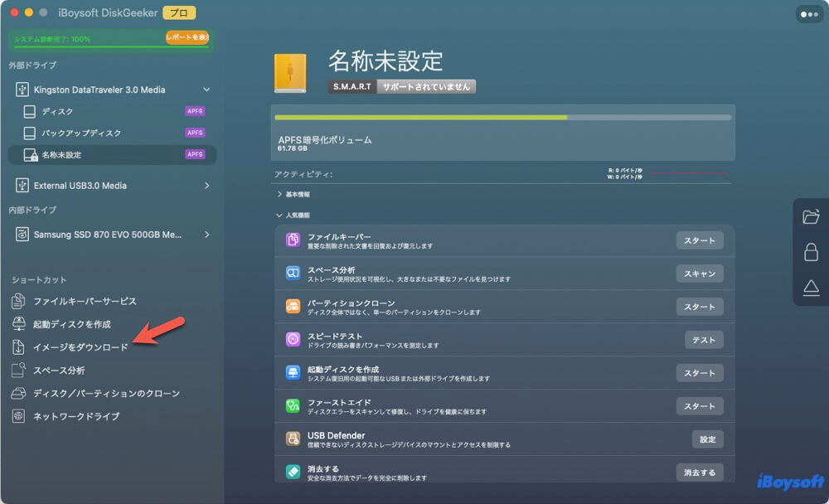Click the lock icon in right panel
This screenshot has width=829, height=504.
pos(811,253)
